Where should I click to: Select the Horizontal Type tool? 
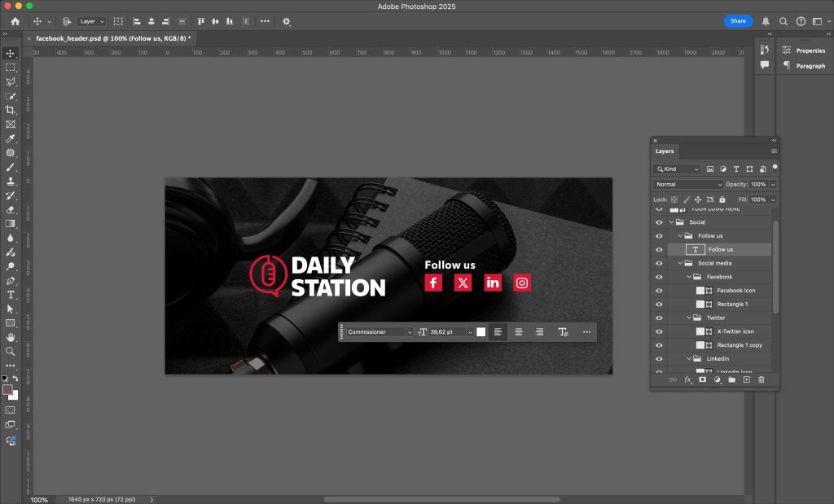click(x=11, y=295)
